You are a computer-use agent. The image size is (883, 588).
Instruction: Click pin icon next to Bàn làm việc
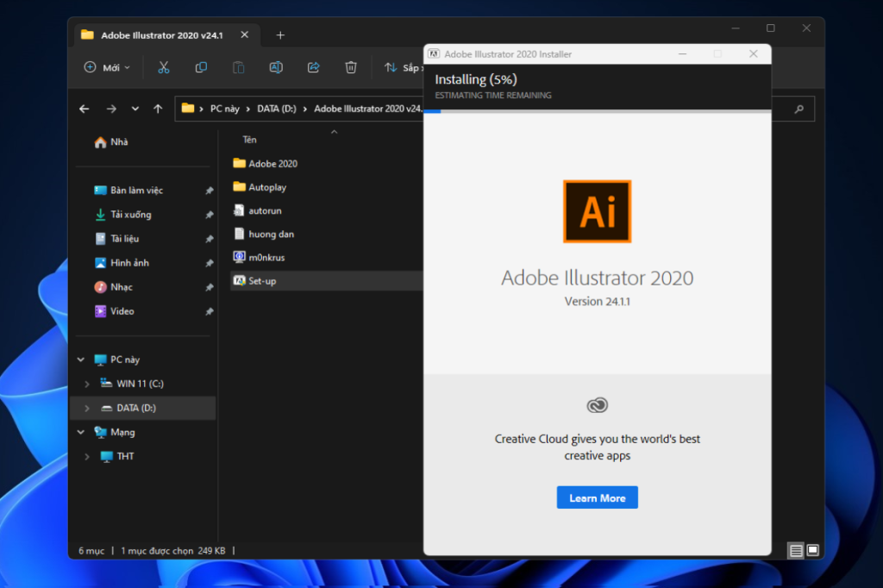[209, 191]
